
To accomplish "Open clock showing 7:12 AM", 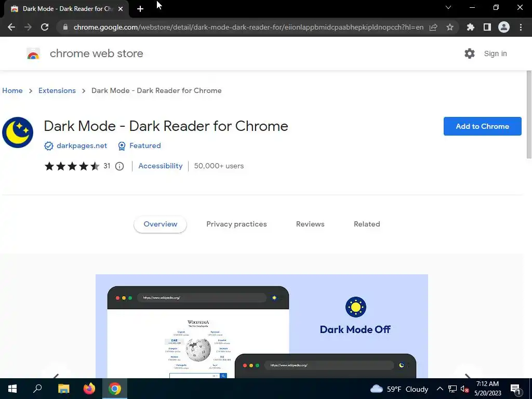I will coord(487,389).
